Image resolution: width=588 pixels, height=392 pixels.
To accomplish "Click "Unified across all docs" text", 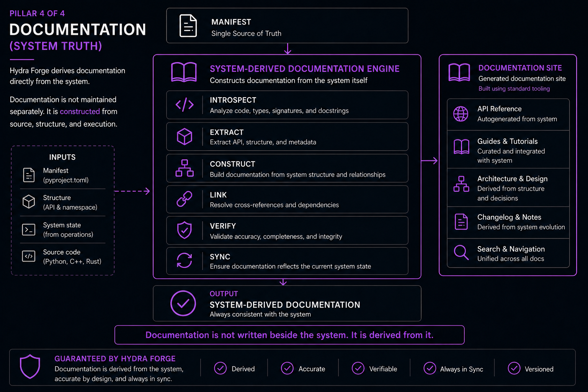I will click(511, 259).
